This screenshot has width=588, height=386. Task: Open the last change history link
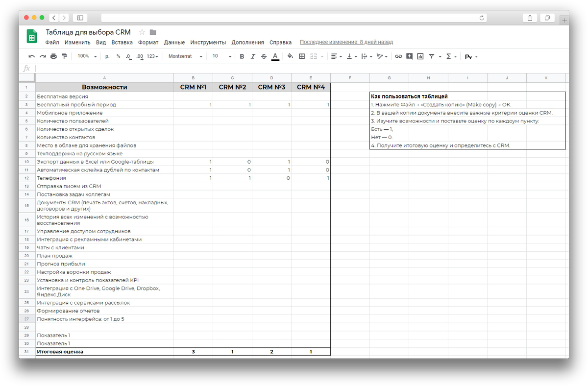tap(346, 43)
